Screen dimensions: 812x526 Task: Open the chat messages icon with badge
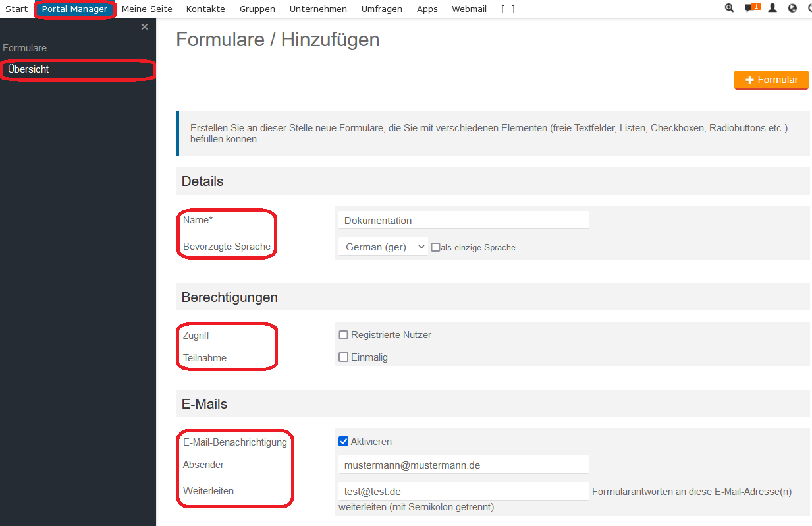[752, 8]
